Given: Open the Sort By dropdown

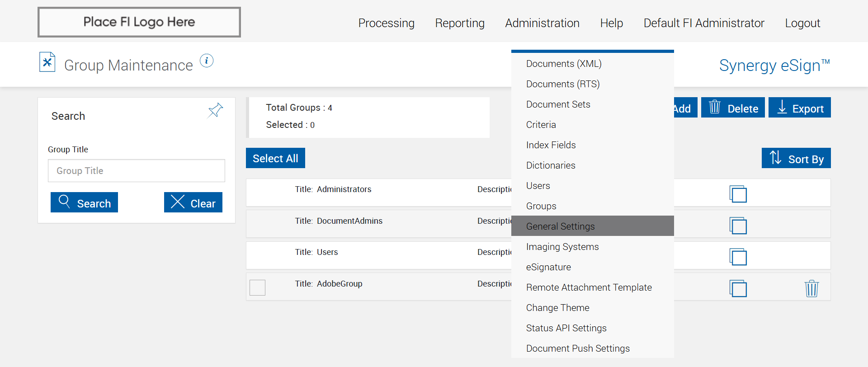Looking at the screenshot, I should tap(796, 158).
